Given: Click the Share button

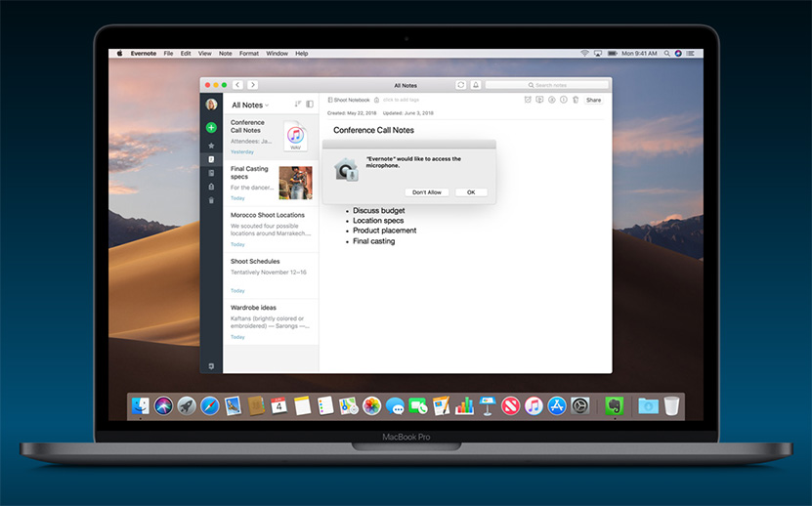Looking at the screenshot, I should [593, 100].
